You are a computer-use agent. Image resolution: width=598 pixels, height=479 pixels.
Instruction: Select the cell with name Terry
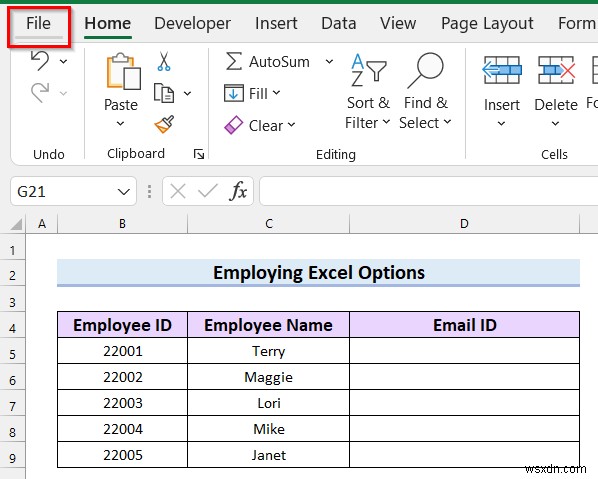[268, 351]
